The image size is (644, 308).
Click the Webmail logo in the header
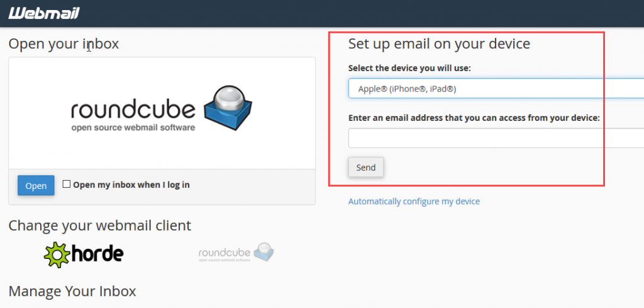tap(44, 13)
